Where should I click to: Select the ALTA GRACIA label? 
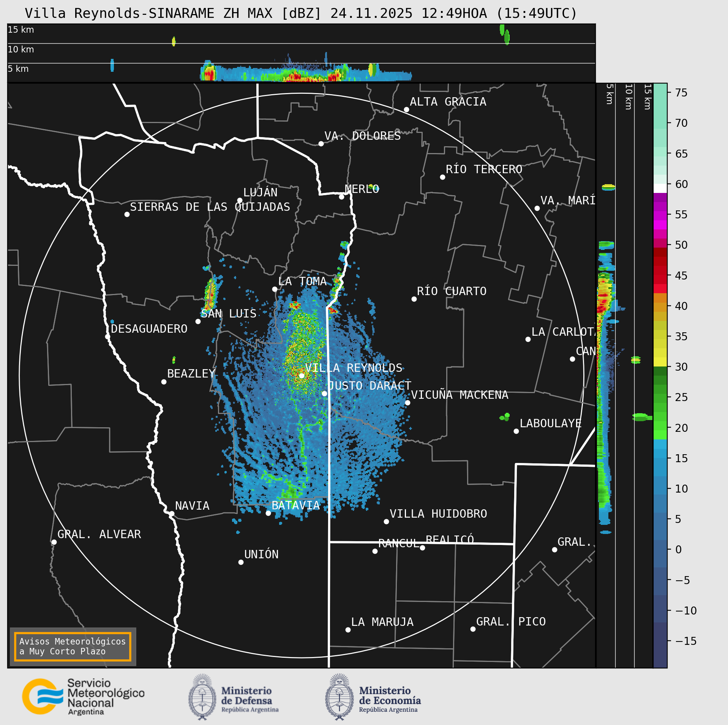pyautogui.click(x=448, y=101)
